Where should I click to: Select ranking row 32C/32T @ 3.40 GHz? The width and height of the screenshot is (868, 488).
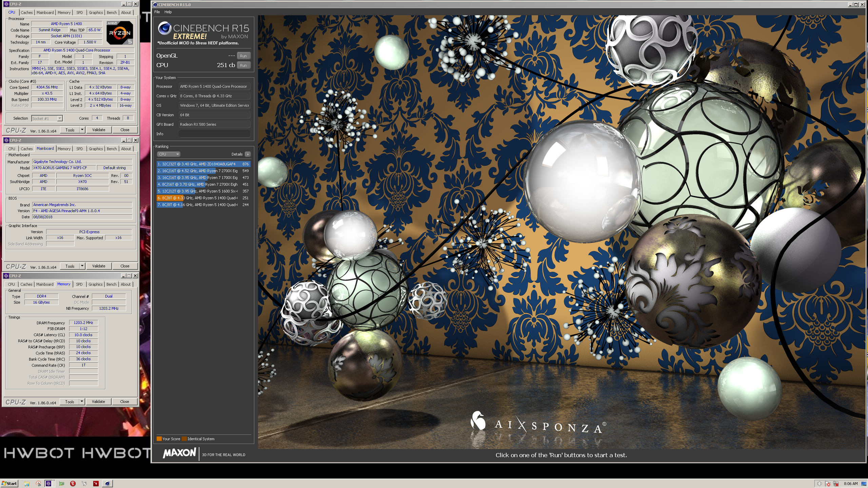tap(203, 164)
